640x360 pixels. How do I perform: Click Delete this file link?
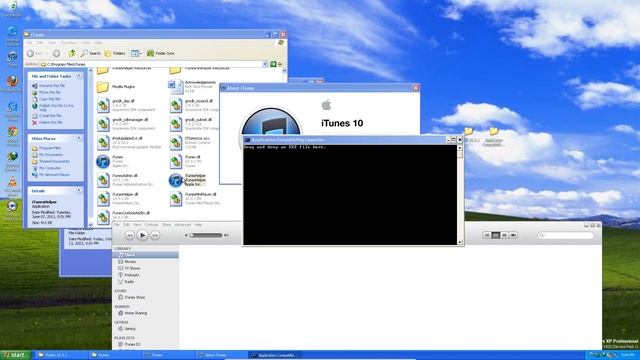pyautogui.click(x=47, y=122)
